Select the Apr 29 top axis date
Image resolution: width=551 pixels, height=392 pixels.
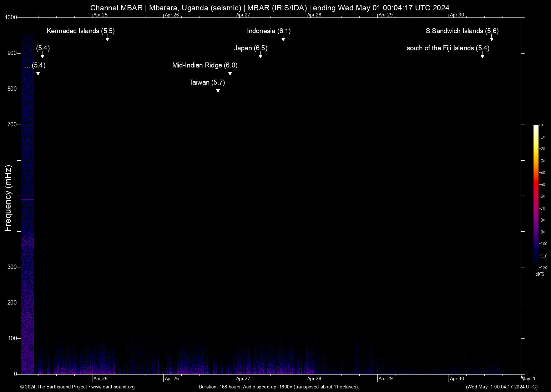[385, 15]
